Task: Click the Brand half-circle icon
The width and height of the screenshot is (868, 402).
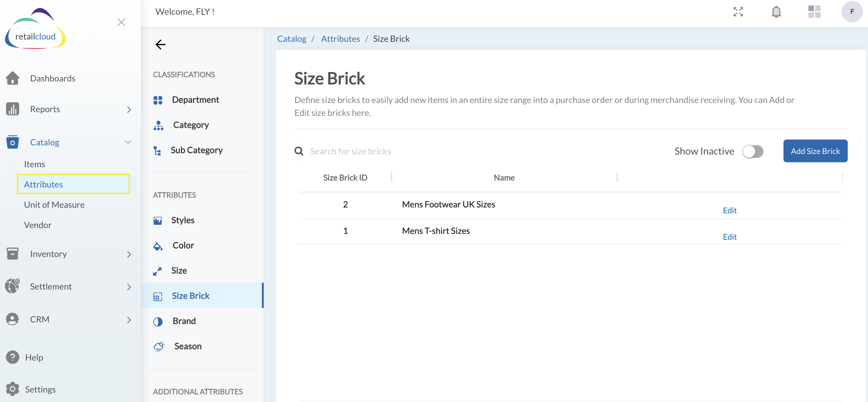Action: [x=158, y=321]
